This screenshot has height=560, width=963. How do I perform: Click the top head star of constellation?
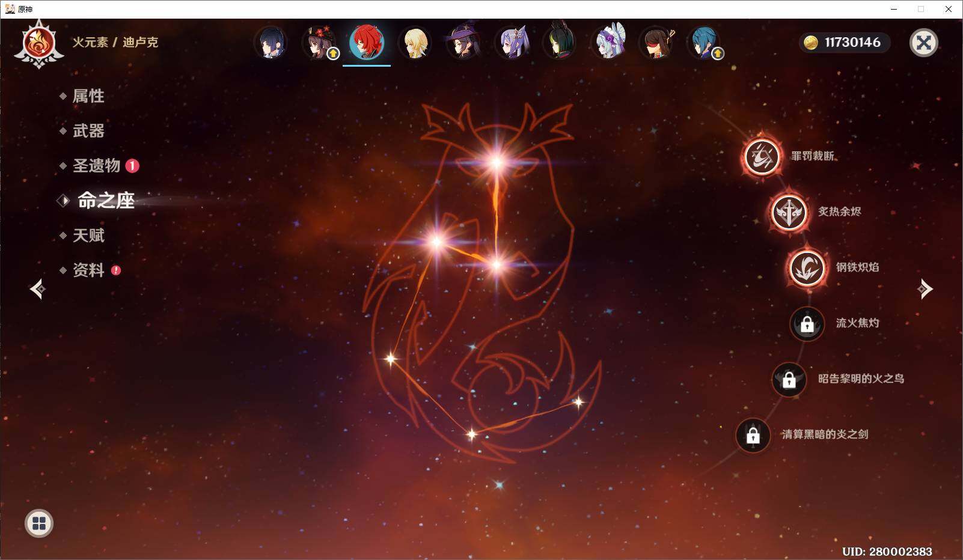click(497, 162)
